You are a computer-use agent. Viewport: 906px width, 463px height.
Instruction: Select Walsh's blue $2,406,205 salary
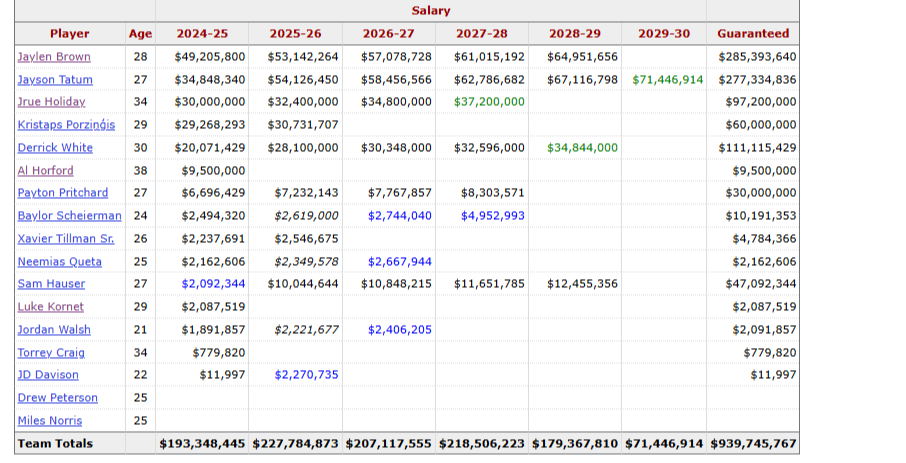pos(399,330)
